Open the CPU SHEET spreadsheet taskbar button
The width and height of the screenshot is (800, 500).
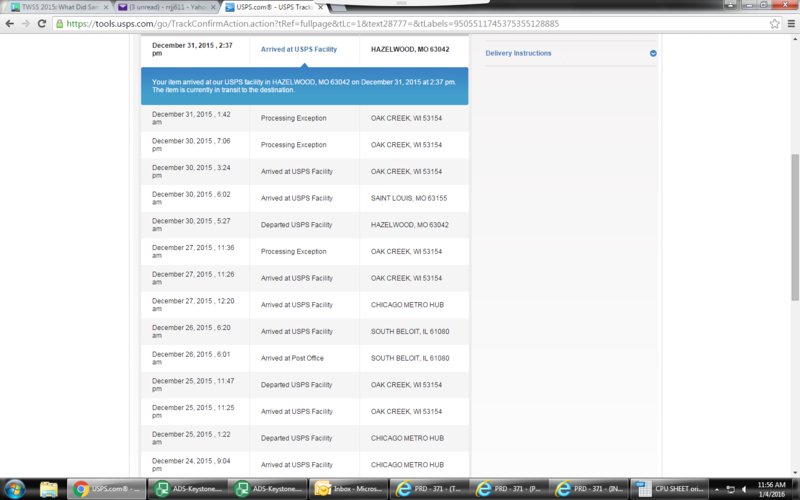pyautogui.click(x=669, y=489)
